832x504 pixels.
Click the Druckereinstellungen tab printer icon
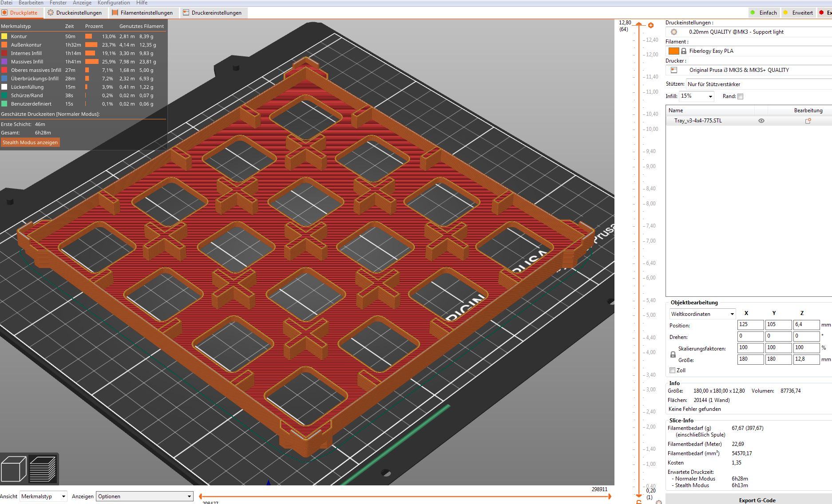[x=186, y=13]
